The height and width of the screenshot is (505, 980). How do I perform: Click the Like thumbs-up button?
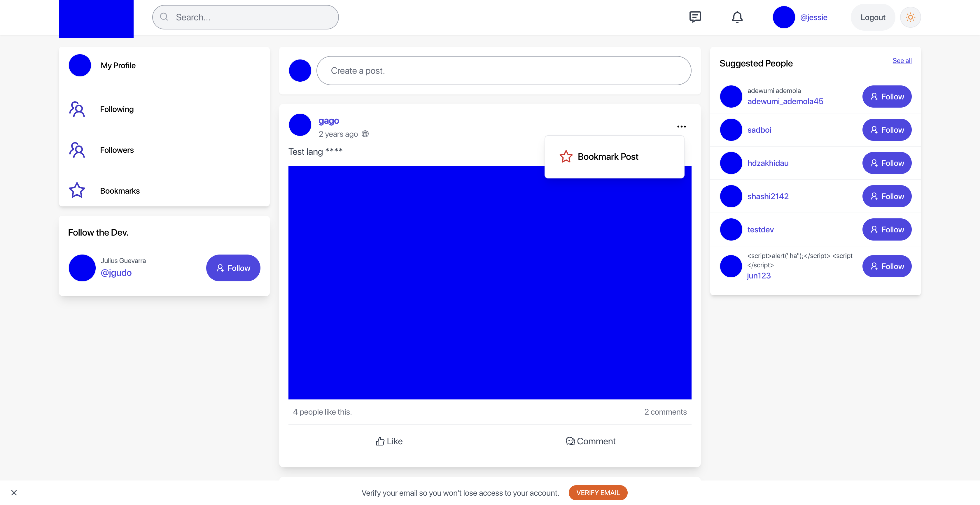coord(389,441)
